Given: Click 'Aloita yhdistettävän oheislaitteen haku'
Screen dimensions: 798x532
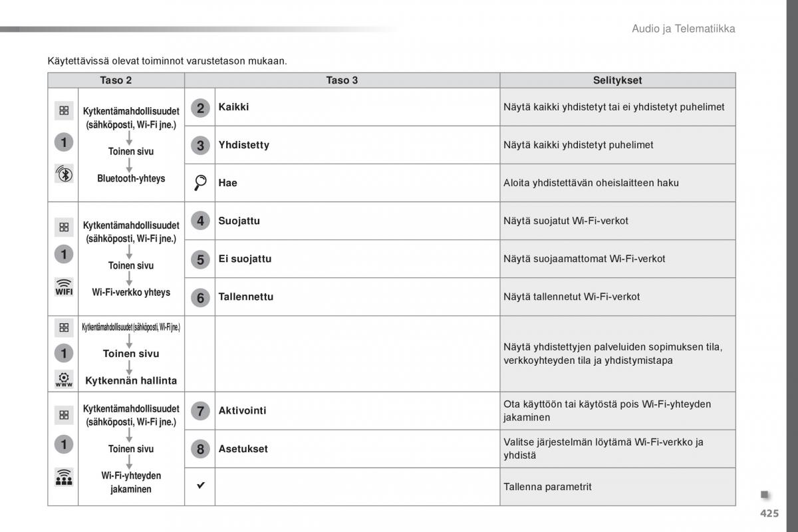Looking at the screenshot, I should (x=591, y=182).
